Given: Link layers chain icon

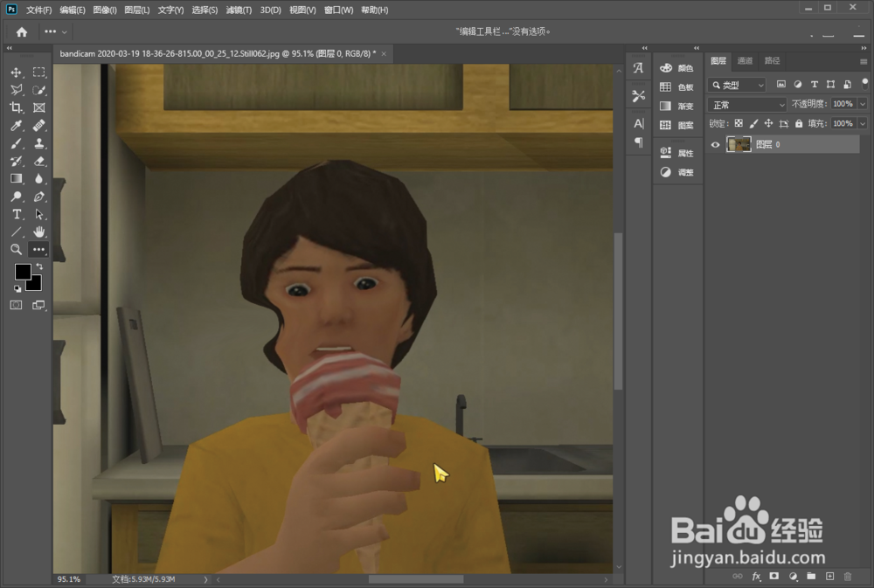Looking at the screenshot, I should (738, 577).
